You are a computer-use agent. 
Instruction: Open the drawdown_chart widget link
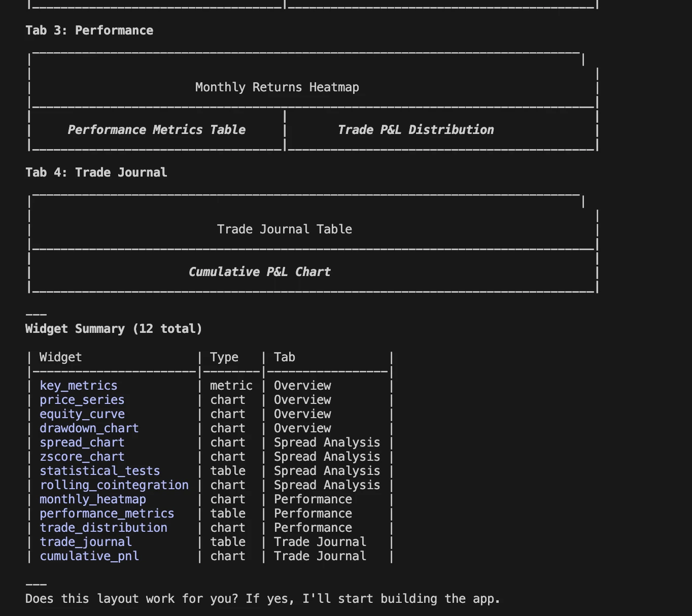click(89, 428)
